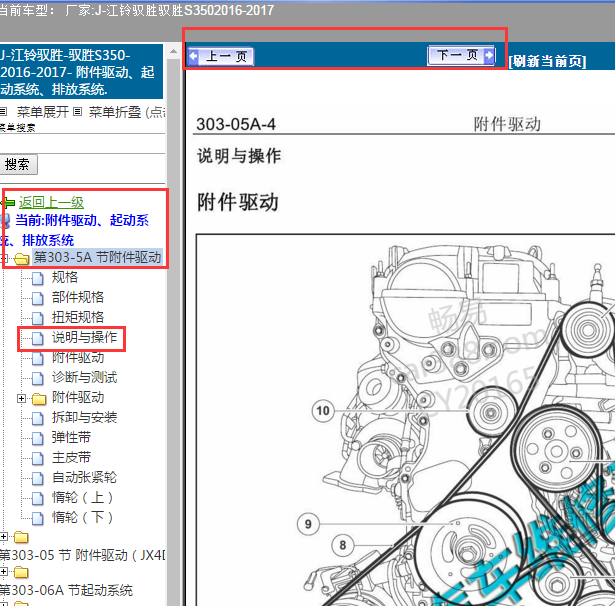Click page icon beside 部件规格

38,298
